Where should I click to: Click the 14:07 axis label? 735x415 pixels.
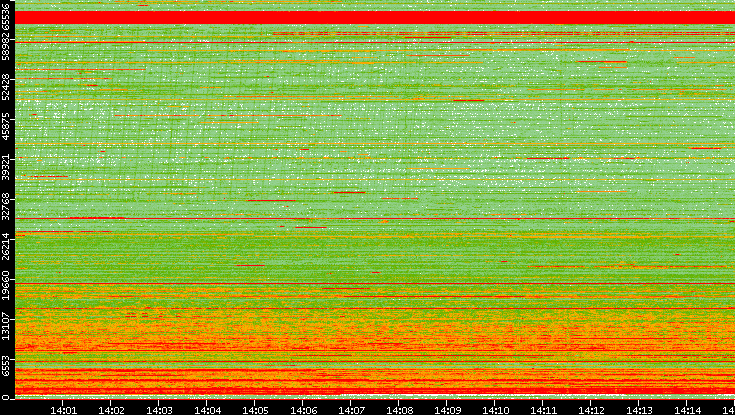click(351, 410)
